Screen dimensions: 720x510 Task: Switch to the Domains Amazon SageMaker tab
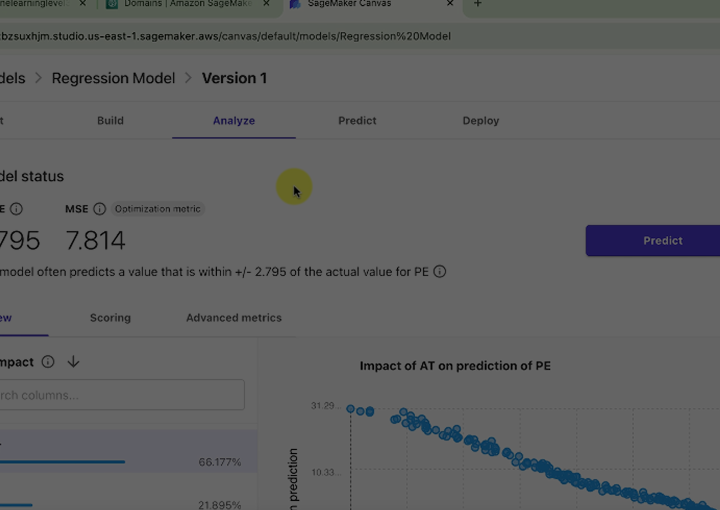[188, 4]
